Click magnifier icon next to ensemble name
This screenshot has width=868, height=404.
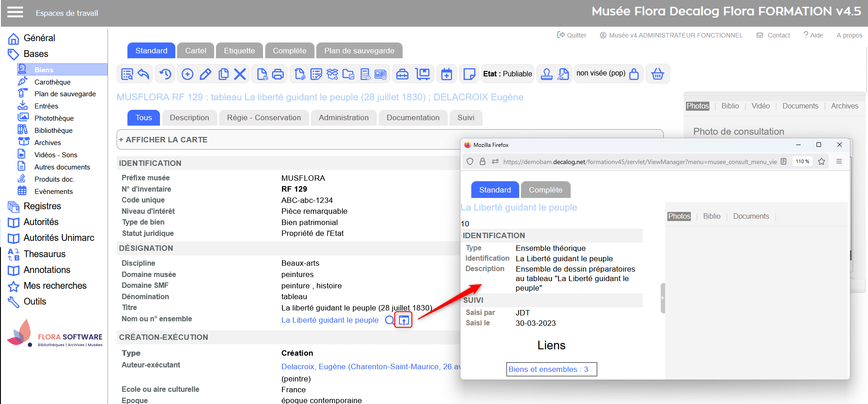[389, 320]
